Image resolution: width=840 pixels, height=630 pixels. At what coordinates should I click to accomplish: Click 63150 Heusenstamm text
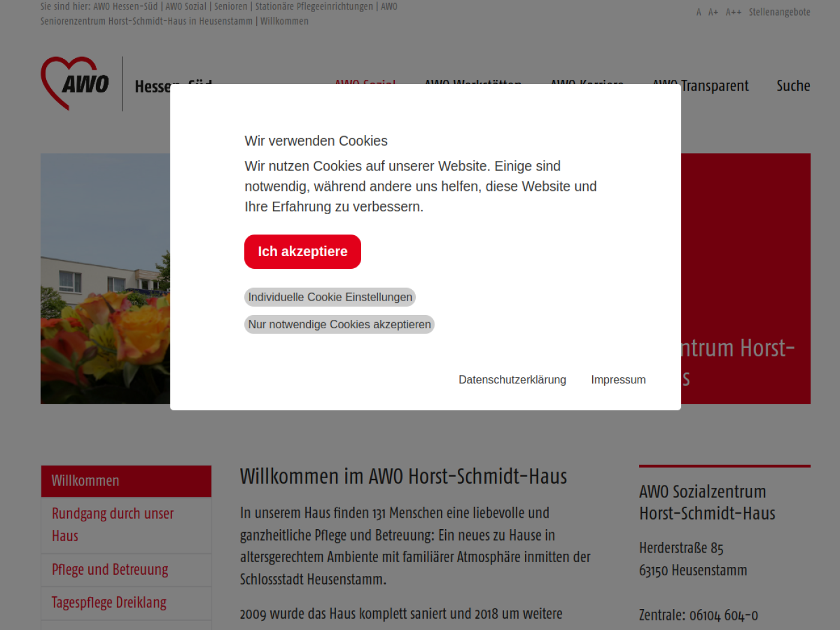point(693,571)
